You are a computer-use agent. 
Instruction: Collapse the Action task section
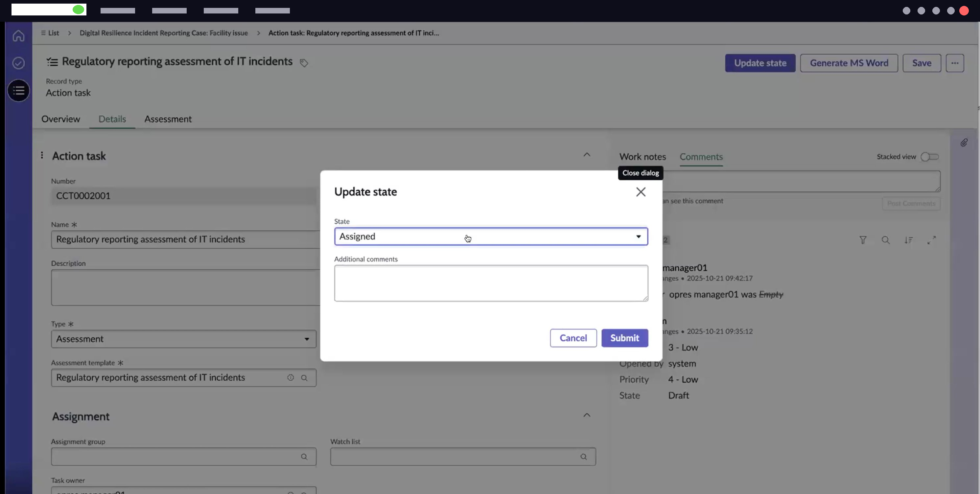tap(587, 155)
